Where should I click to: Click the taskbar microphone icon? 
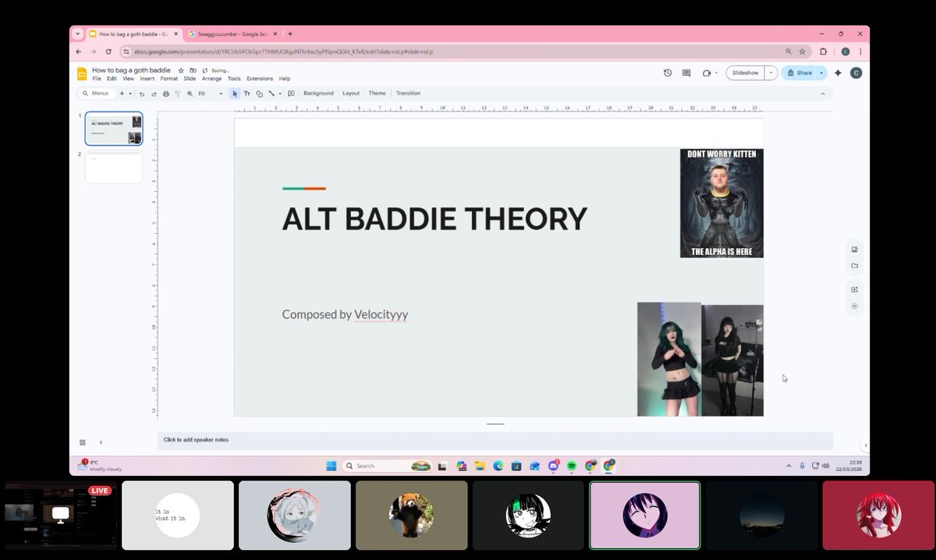coord(802,466)
